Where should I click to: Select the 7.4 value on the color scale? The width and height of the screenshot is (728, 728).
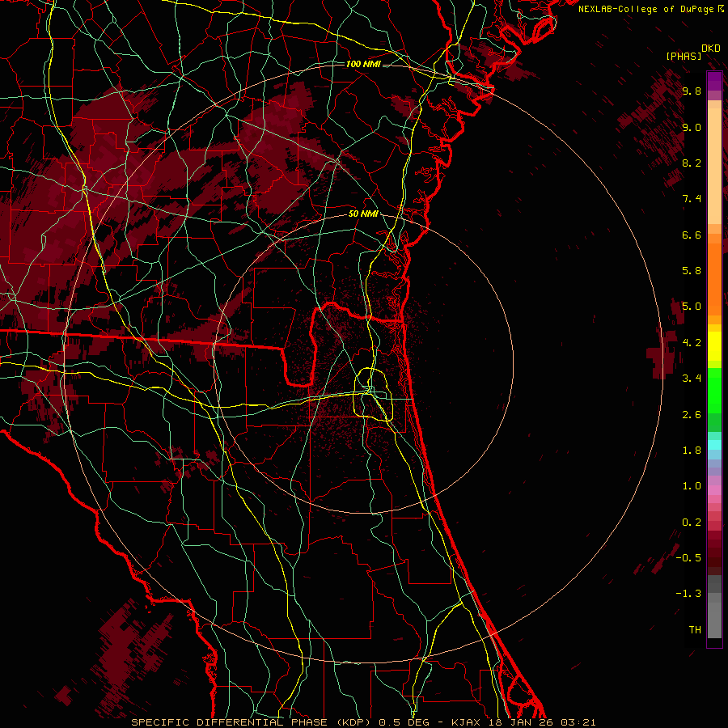pos(692,199)
